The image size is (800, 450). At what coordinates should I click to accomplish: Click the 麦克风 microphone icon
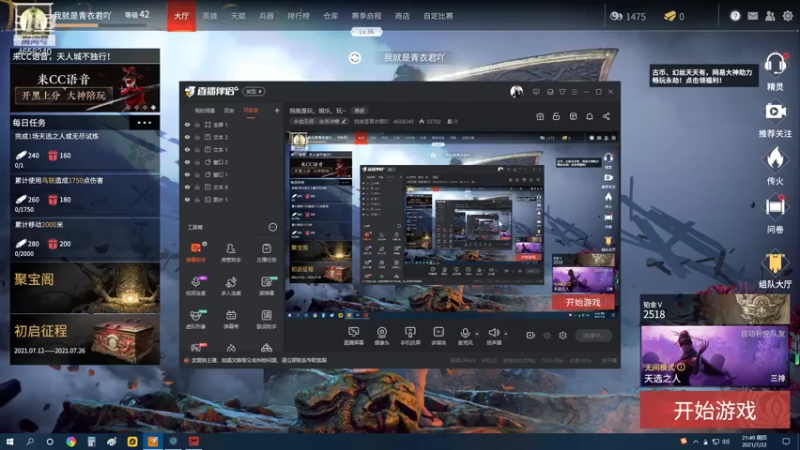pyautogui.click(x=465, y=334)
